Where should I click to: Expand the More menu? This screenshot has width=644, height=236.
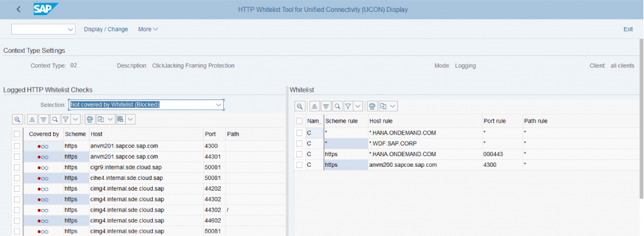[148, 29]
